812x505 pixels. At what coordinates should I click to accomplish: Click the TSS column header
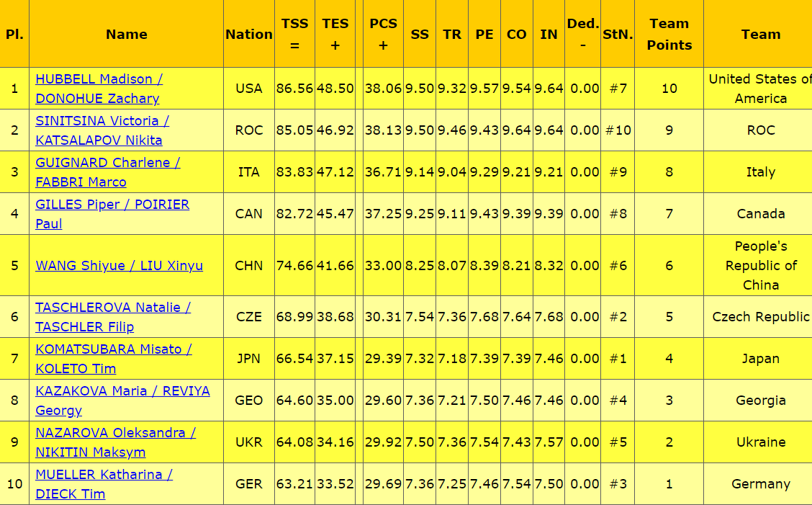click(x=294, y=34)
